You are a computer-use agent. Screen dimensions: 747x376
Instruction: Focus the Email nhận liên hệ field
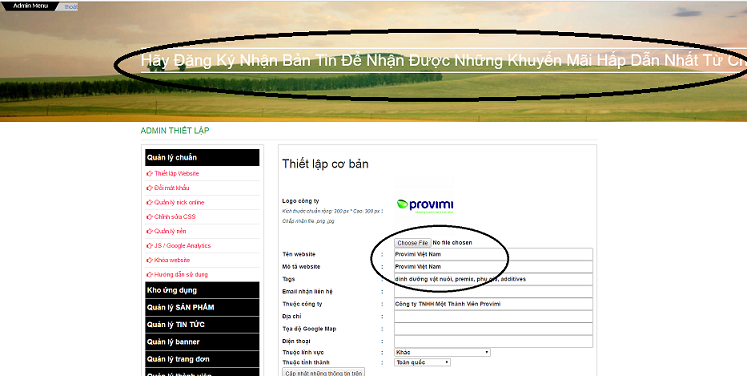[494, 292]
